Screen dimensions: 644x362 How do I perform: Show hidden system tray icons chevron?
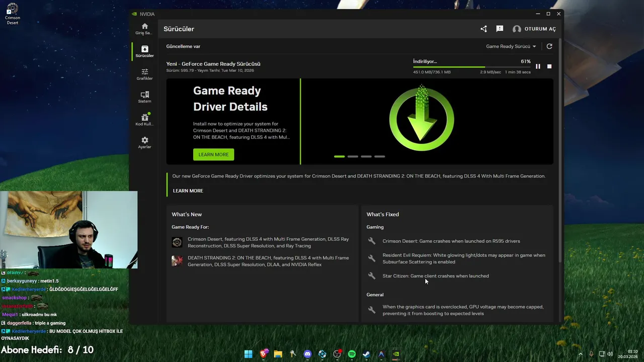(x=581, y=354)
